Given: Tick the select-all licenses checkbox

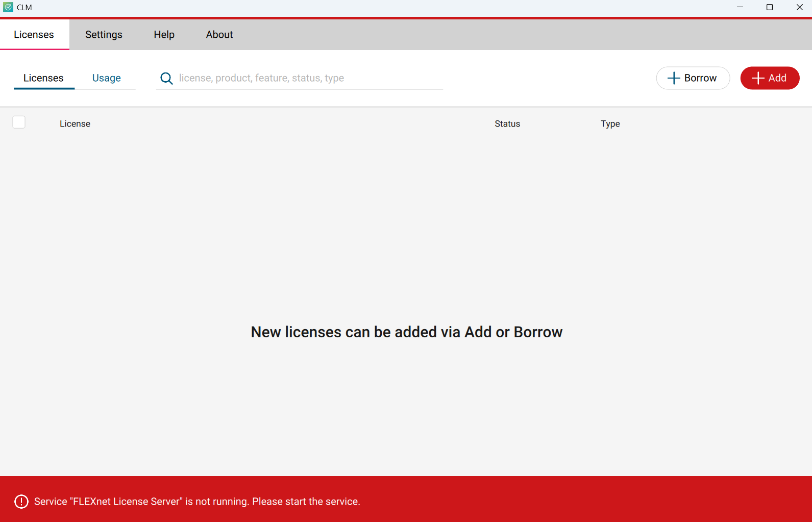Looking at the screenshot, I should (19, 122).
